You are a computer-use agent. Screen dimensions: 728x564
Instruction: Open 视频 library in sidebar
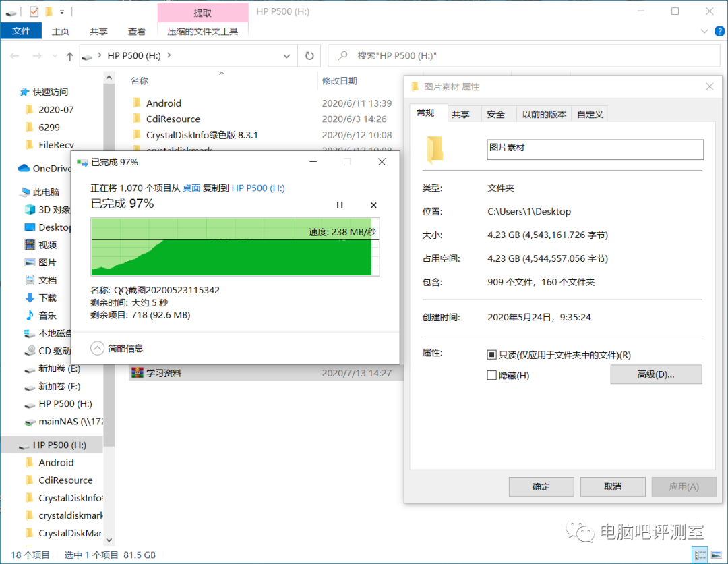(x=47, y=245)
